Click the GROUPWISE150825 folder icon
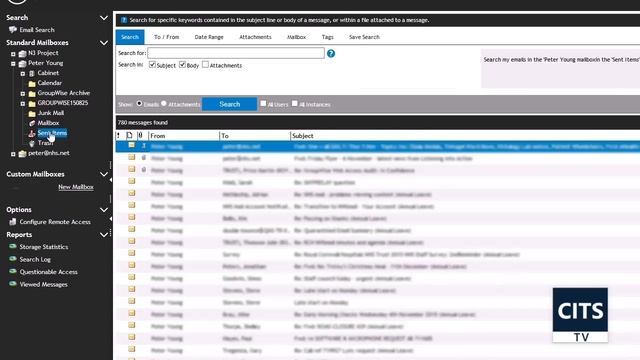The width and height of the screenshot is (640, 360). point(32,103)
